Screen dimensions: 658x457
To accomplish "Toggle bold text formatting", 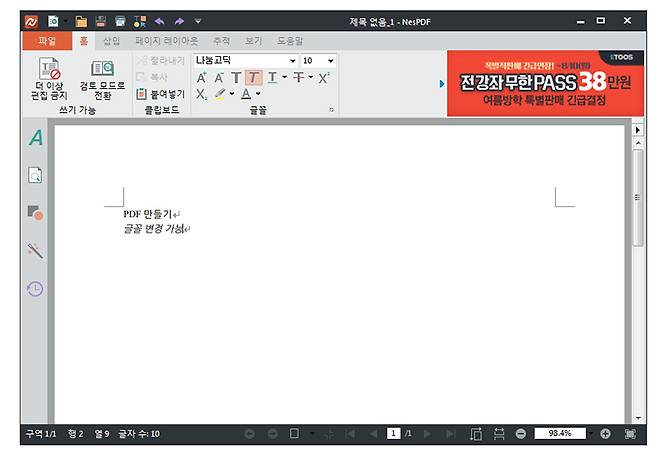I will point(236,78).
